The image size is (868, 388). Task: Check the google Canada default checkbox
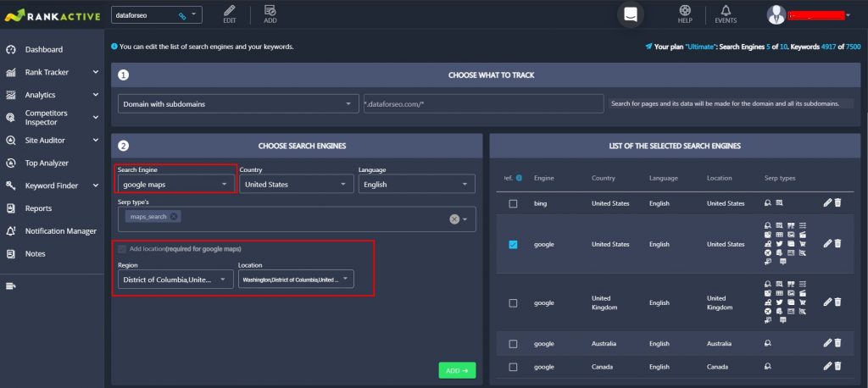click(x=513, y=367)
